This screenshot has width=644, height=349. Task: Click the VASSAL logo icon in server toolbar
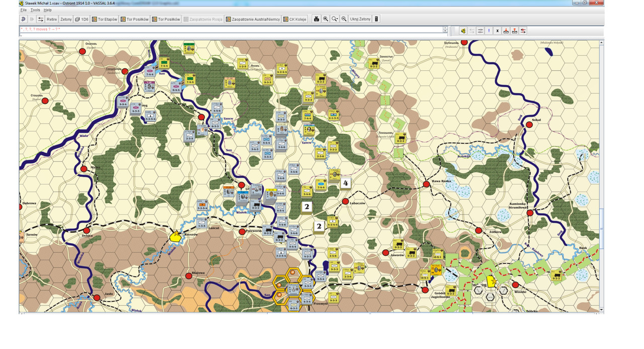point(463,31)
